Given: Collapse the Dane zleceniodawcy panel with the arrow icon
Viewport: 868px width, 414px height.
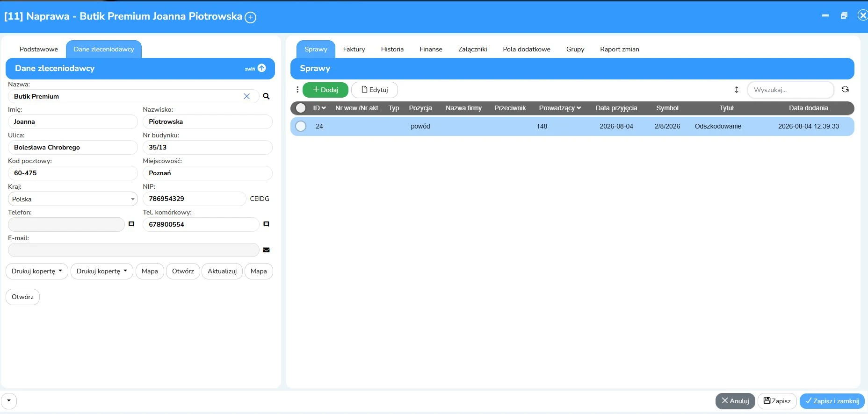Looking at the screenshot, I should (x=262, y=68).
